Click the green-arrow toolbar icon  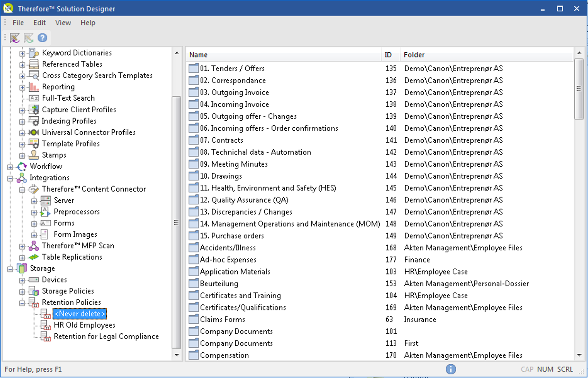(x=28, y=38)
